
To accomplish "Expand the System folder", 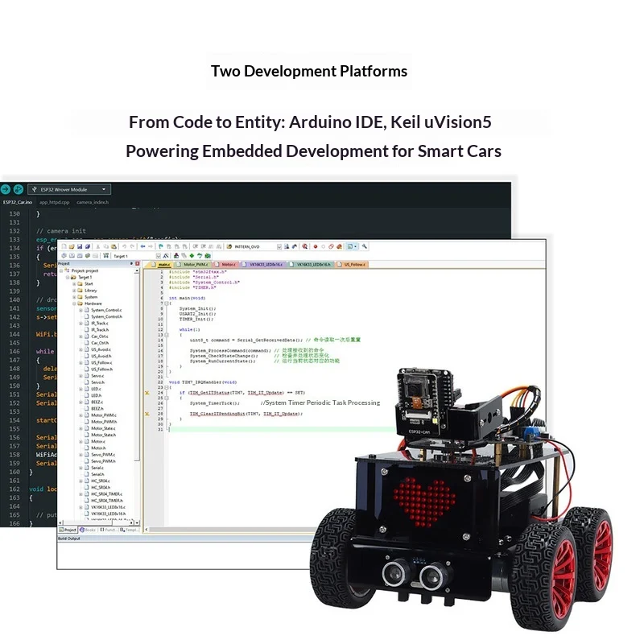I will [74, 297].
